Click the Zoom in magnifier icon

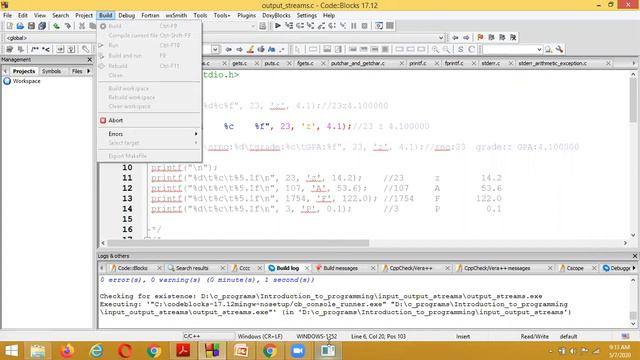(436, 49)
